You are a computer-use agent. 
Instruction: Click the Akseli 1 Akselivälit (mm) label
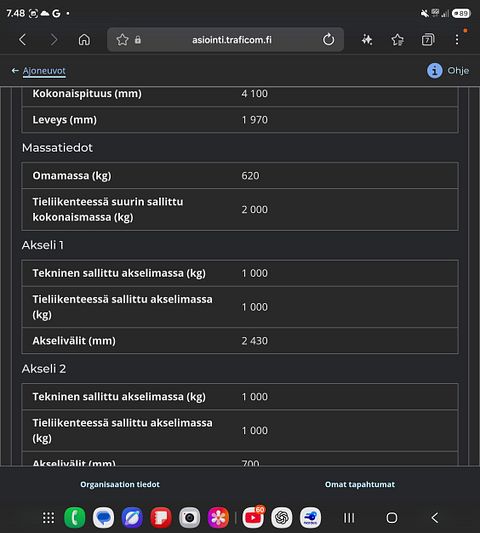click(74, 341)
